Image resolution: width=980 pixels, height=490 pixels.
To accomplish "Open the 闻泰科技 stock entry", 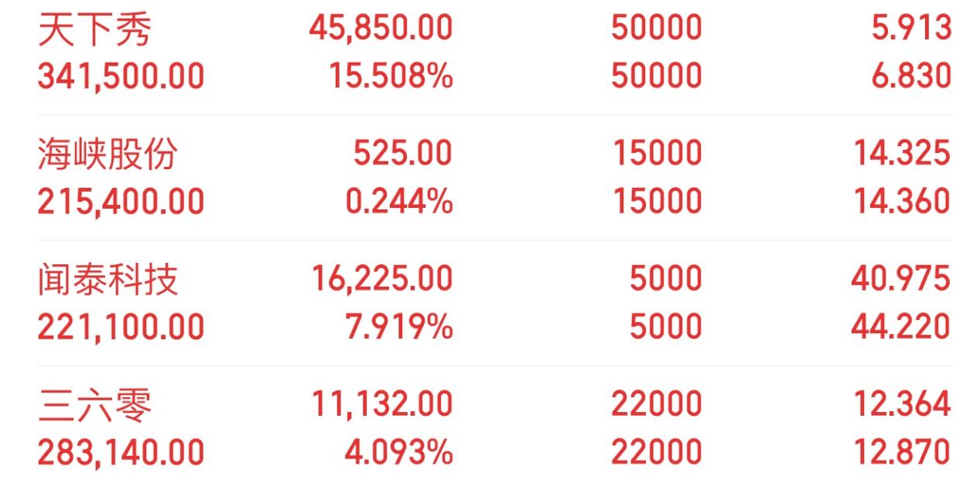I will [x=108, y=280].
